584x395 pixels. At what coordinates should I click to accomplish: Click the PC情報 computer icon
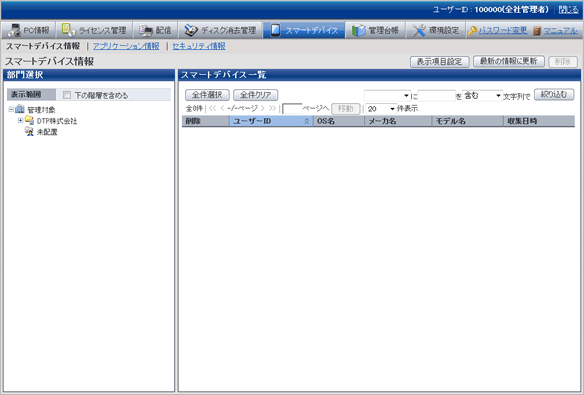coord(14,30)
